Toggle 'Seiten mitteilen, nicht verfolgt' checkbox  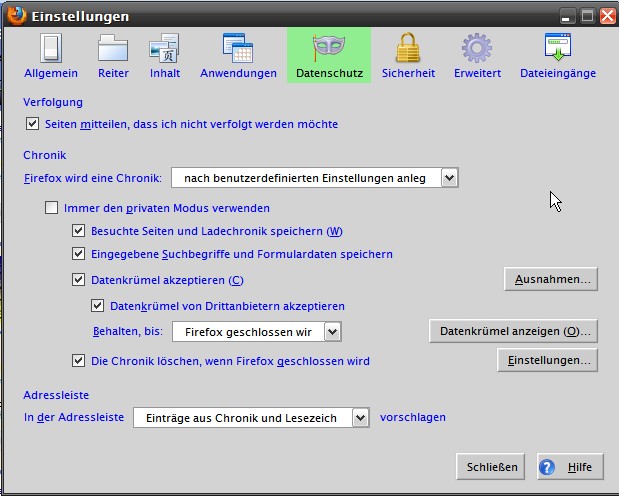coord(32,124)
